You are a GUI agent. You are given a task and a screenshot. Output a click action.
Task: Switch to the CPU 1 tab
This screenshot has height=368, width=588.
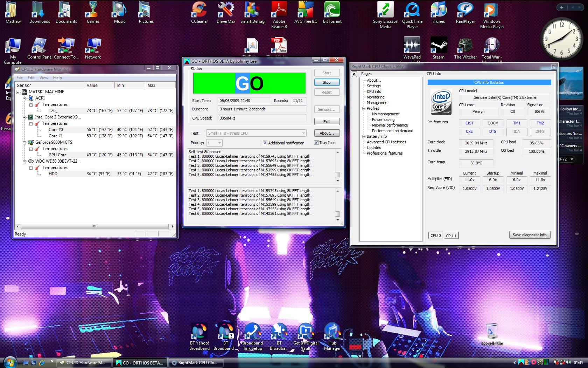point(451,236)
